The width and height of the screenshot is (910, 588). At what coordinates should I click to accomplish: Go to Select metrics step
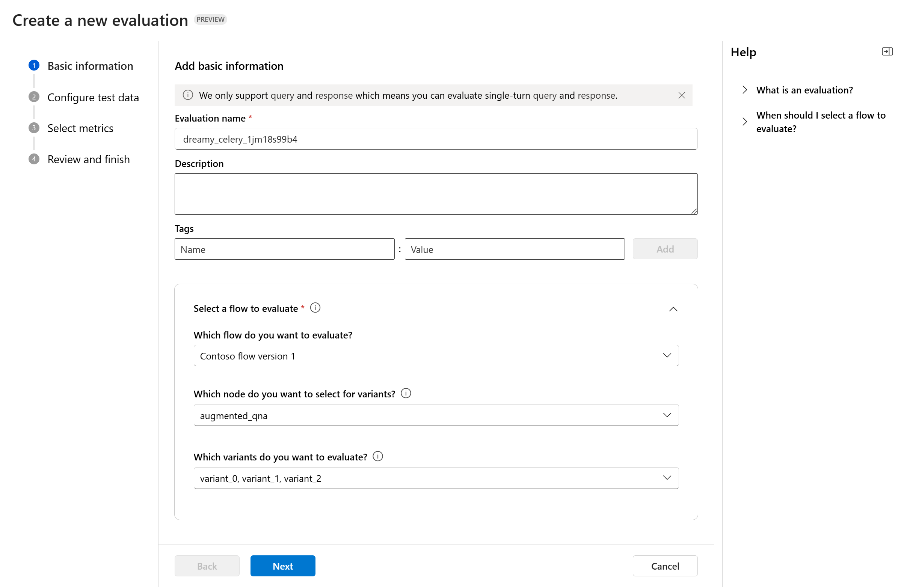pyautogui.click(x=80, y=128)
